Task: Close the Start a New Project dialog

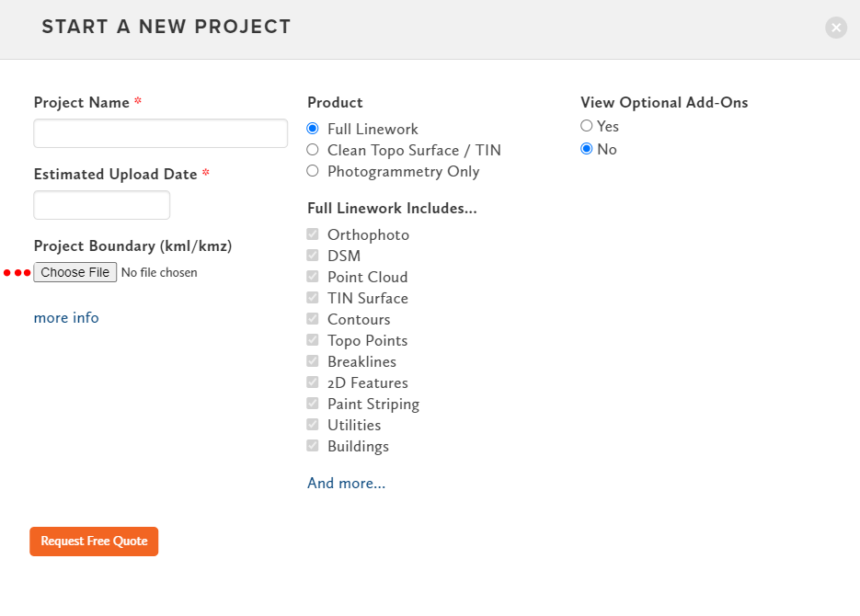Action: 835,28
